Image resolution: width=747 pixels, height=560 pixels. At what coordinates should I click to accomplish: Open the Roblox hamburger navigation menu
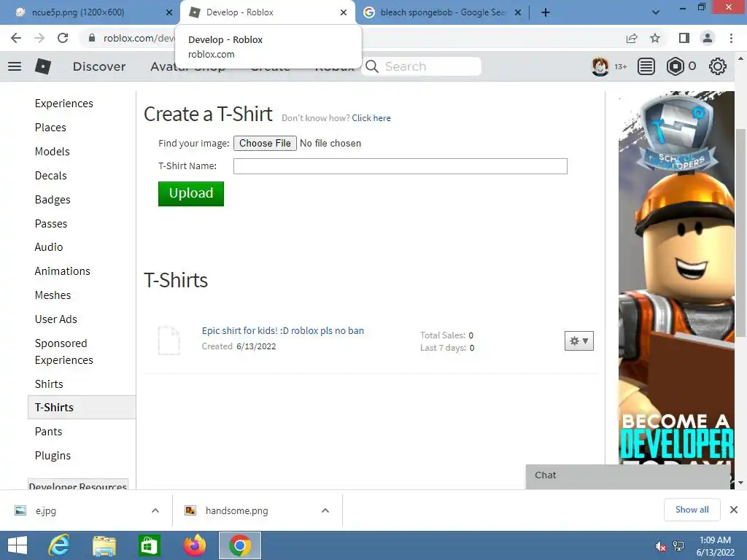pos(15,66)
